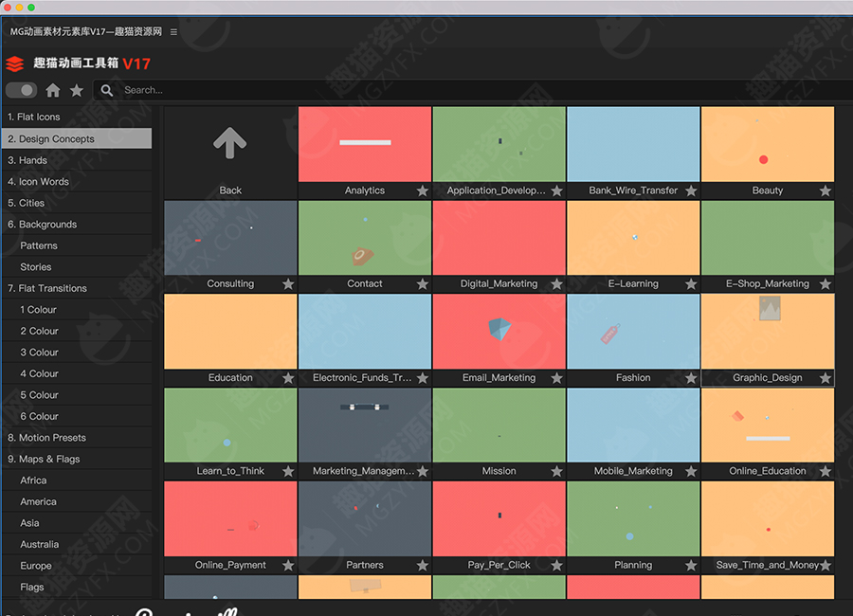
Task: Favorite Marketing_Managem via star
Action: pyautogui.click(x=422, y=471)
